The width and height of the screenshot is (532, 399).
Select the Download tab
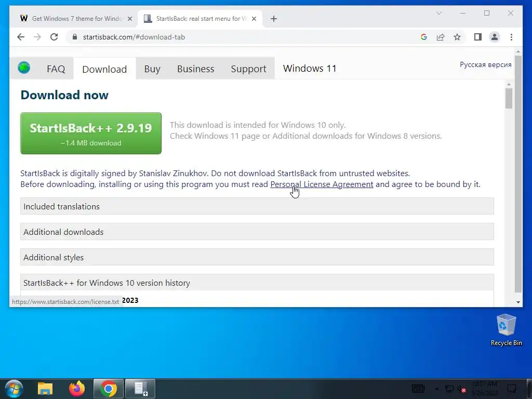pos(104,69)
